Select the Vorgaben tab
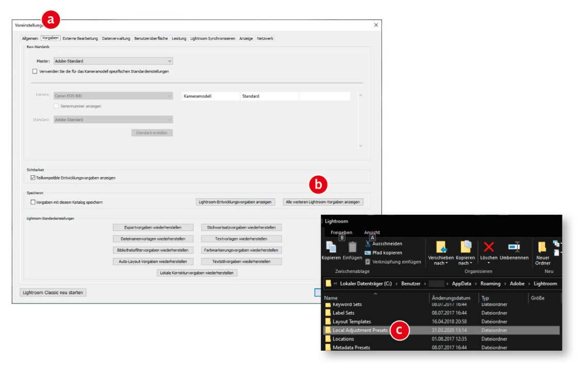This screenshot has width=588, height=371. coord(50,38)
